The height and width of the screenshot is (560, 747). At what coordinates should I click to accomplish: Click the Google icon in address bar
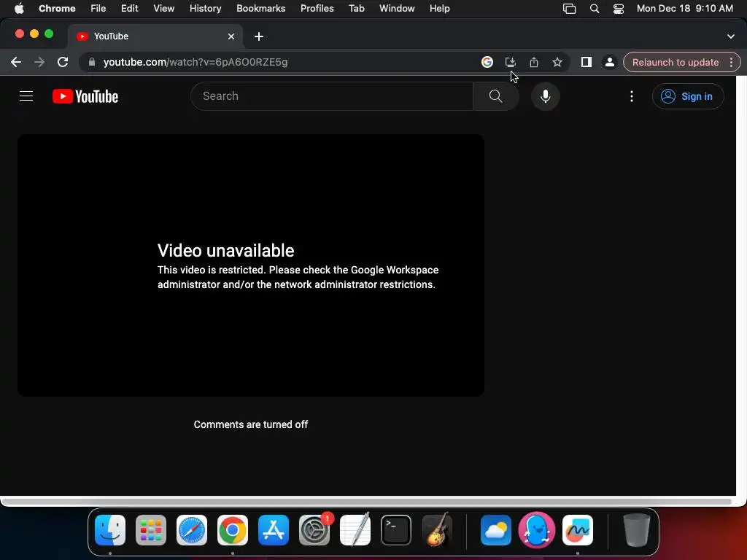pos(487,62)
